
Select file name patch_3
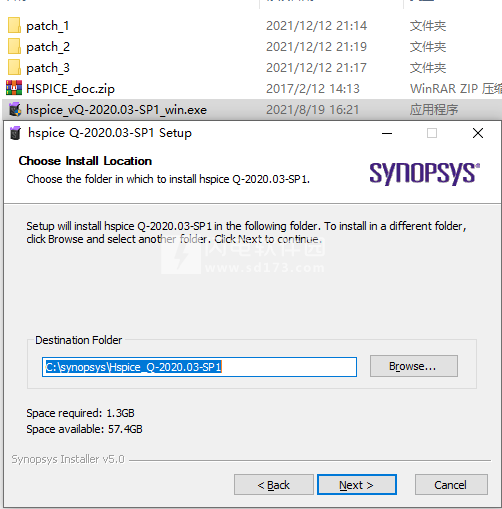(48, 68)
